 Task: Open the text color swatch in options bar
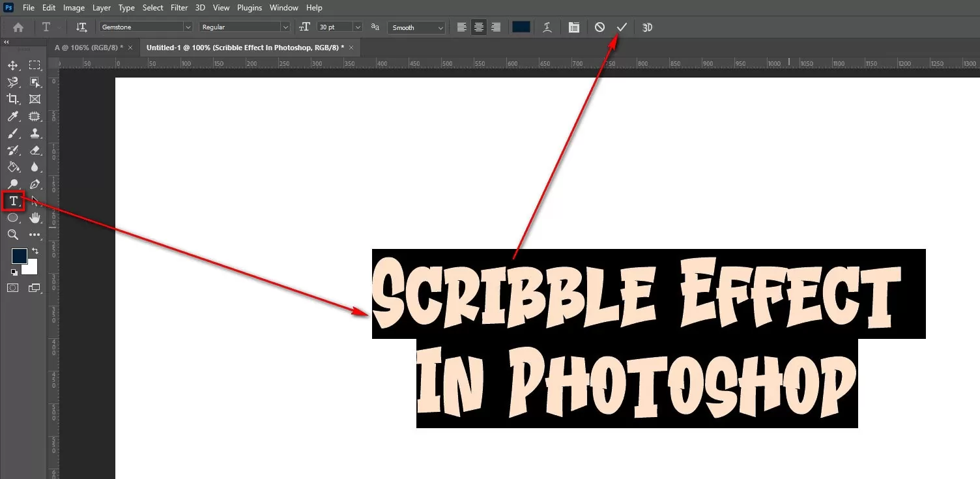click(x=521, y=27)
